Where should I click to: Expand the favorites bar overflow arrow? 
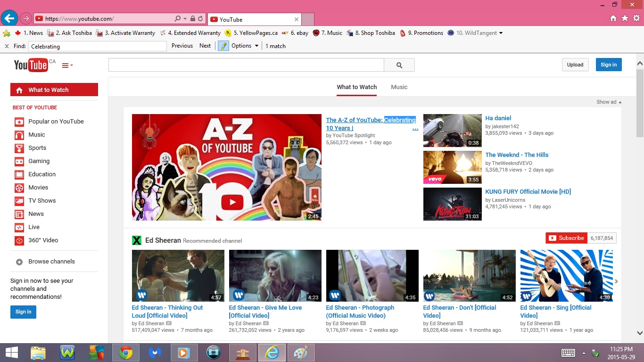point(501,33)
